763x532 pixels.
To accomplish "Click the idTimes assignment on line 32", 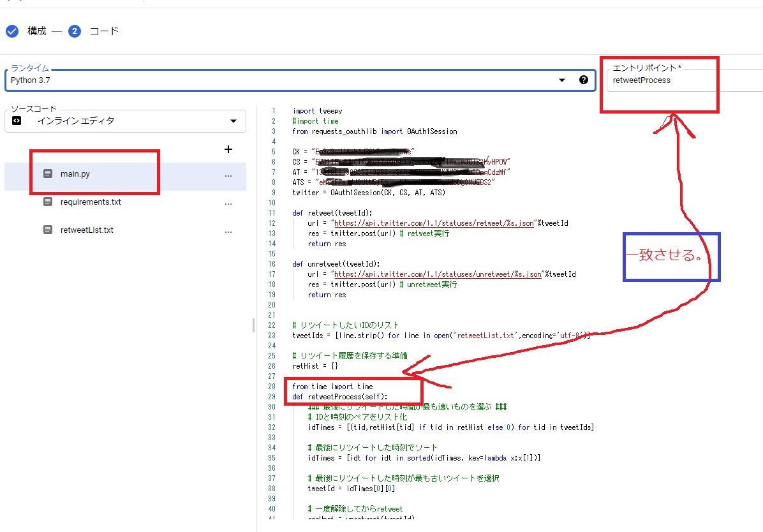I will point(450,428).
